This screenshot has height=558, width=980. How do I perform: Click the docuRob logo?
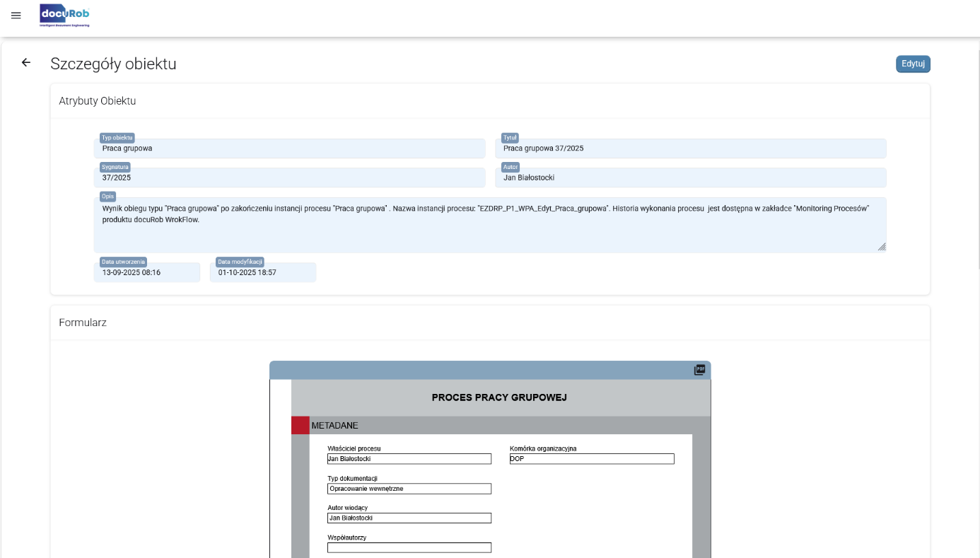click(x=64, y=15)
